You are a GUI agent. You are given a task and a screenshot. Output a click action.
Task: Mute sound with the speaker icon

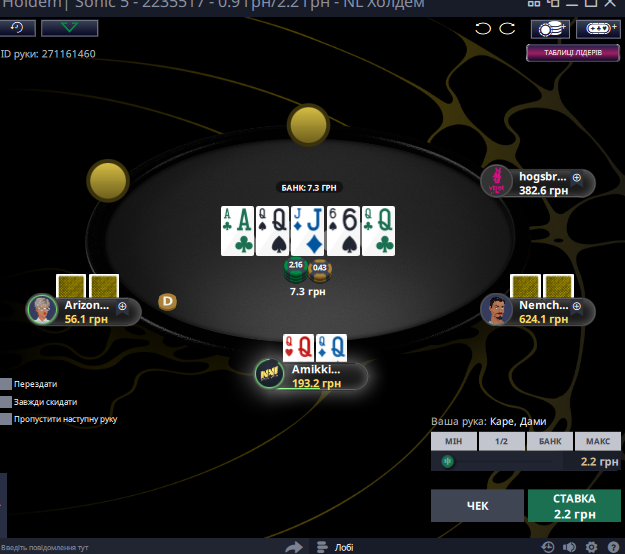569,547
